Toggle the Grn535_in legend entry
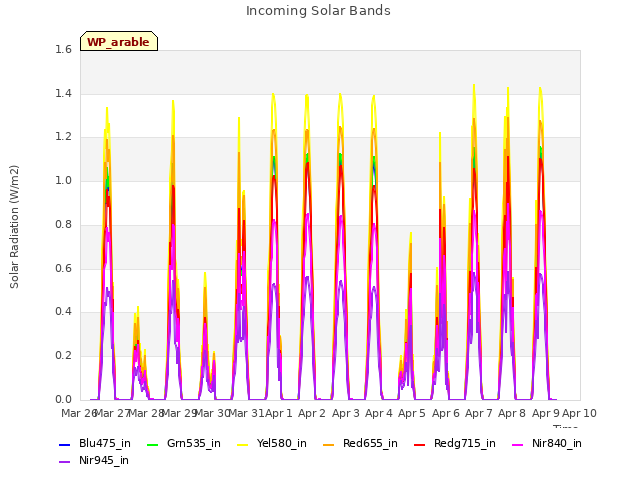Image resolution: width=640 pixels, height=480 pixels. 184,444
